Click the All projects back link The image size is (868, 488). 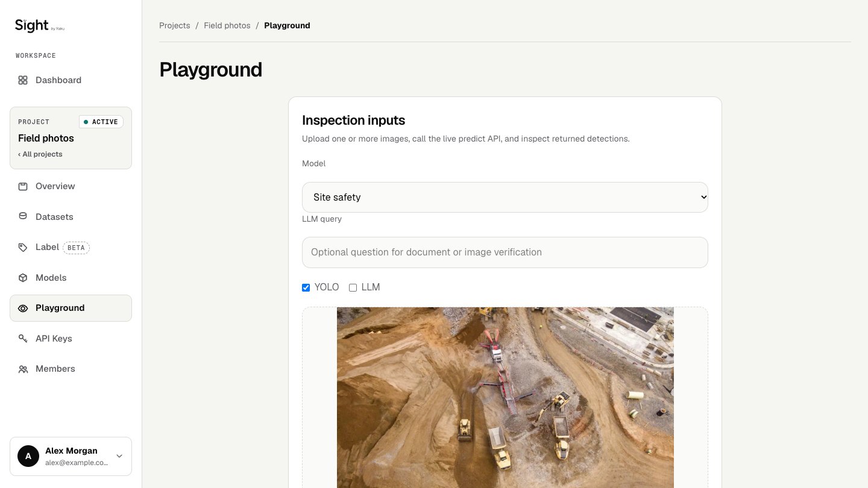40,154
